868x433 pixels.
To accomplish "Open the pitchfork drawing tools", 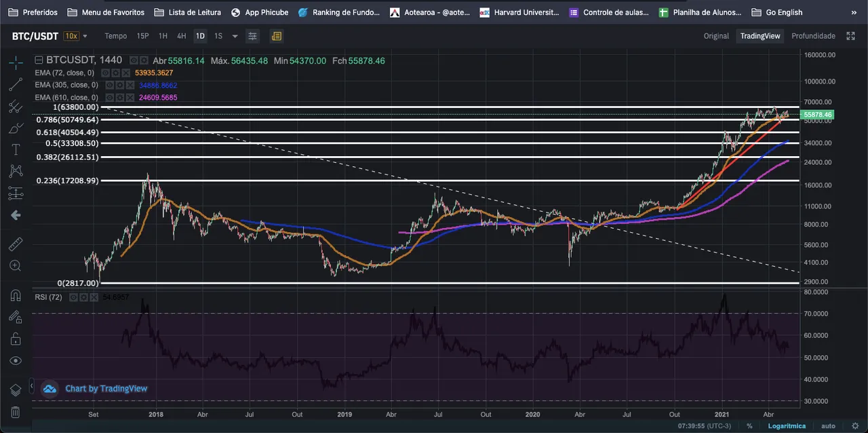I will tap(16, 106).
